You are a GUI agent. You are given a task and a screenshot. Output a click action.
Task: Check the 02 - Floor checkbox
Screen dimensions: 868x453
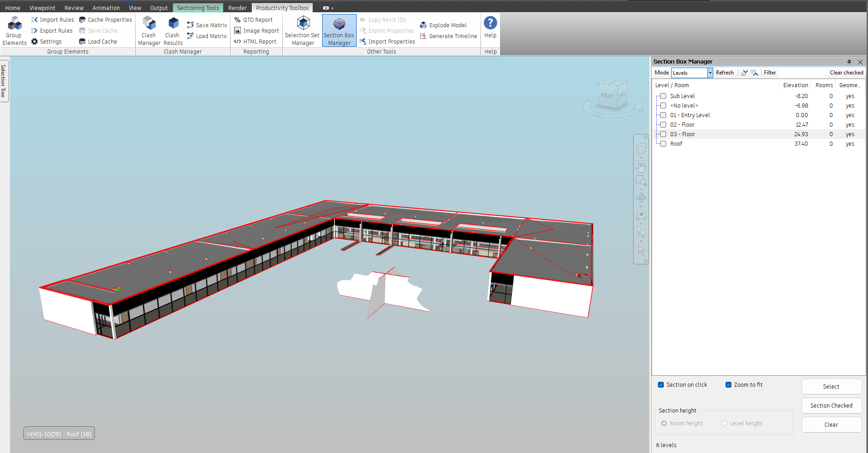tap(663, 125)
